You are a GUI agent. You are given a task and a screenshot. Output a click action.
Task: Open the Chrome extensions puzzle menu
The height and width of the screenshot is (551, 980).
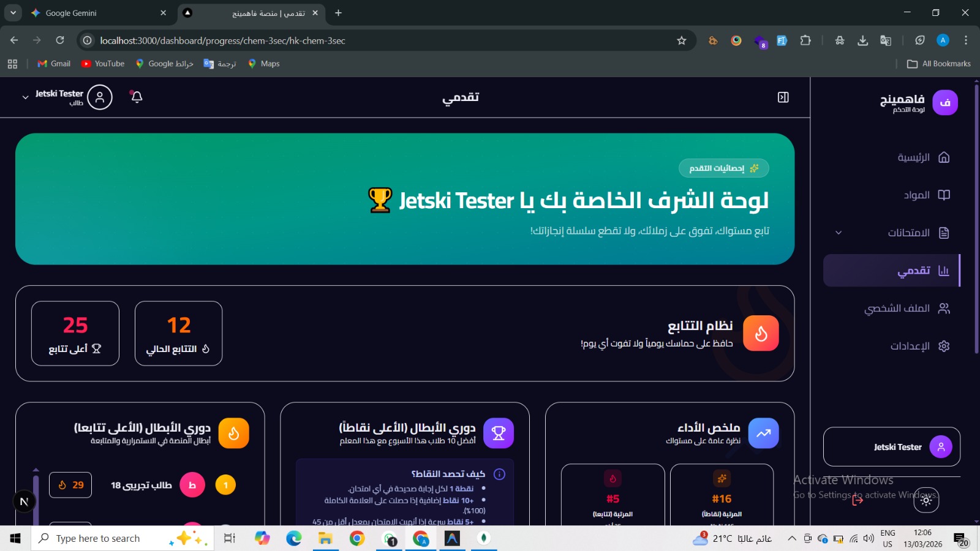(805, 40)
